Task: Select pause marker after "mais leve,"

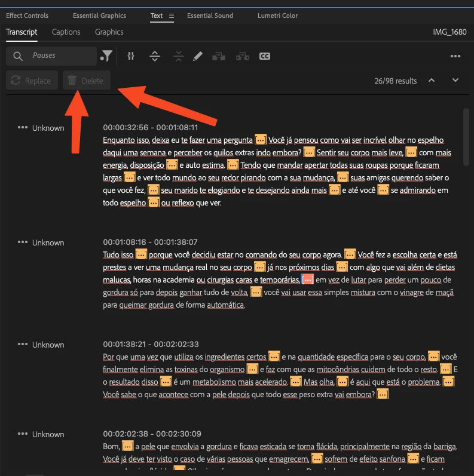Action: [411, 152]
